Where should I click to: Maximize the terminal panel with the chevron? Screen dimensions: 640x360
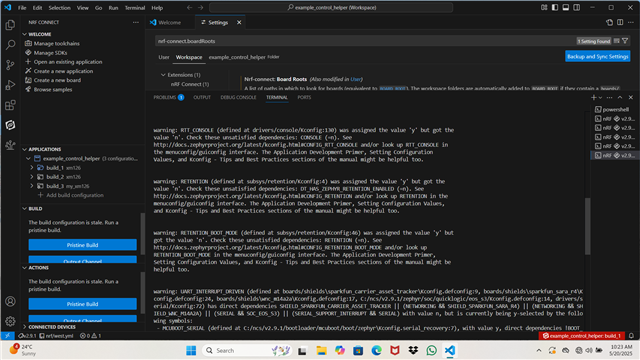click(x=620, y=97)
